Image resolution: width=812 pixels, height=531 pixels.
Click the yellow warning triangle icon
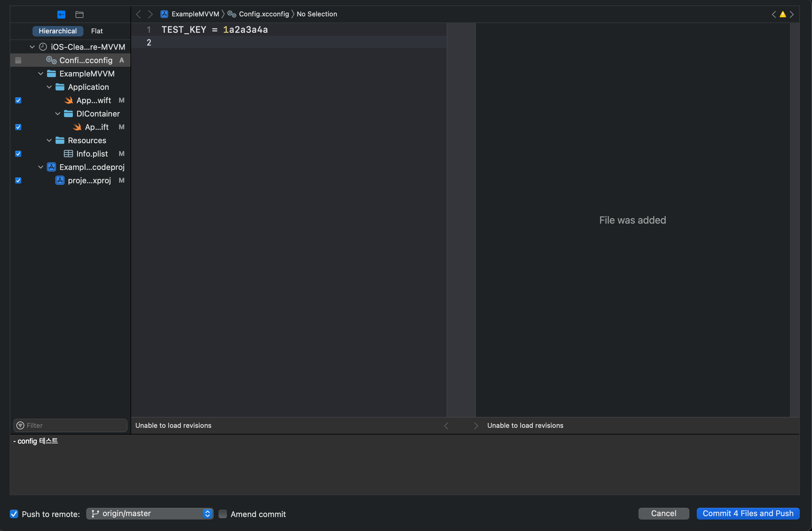click(783, 14)
